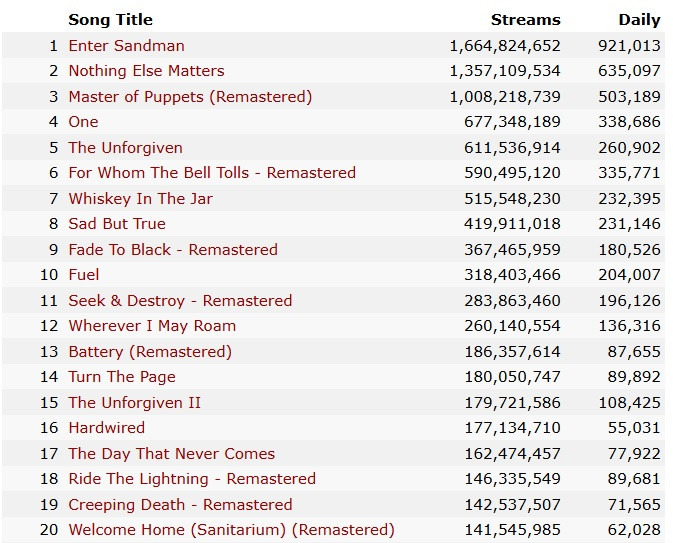
Task: Open The Unforgiven song link
Action: (x=125, y=147)
